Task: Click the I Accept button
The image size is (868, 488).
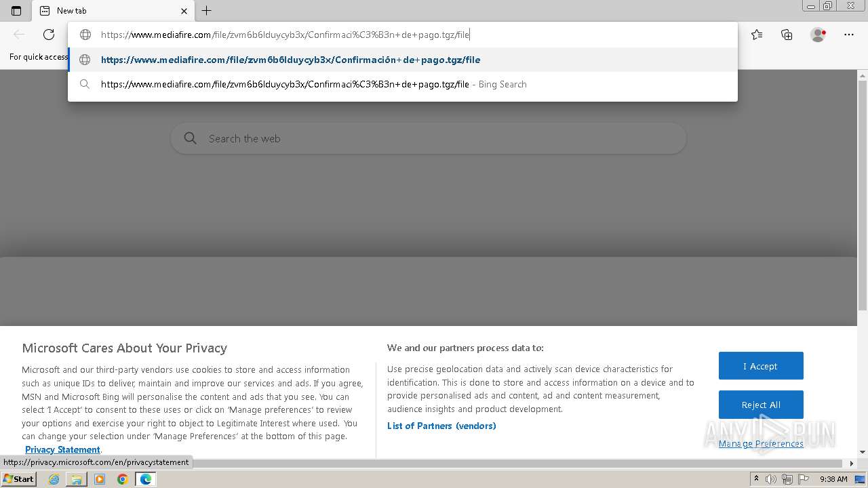Action: tap(761, 366)
